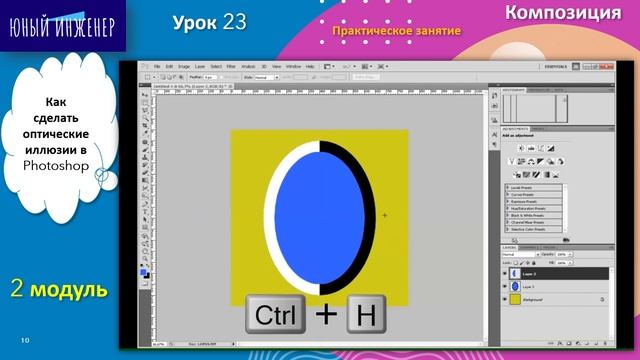Hide the selected top layer

(505, 274)
